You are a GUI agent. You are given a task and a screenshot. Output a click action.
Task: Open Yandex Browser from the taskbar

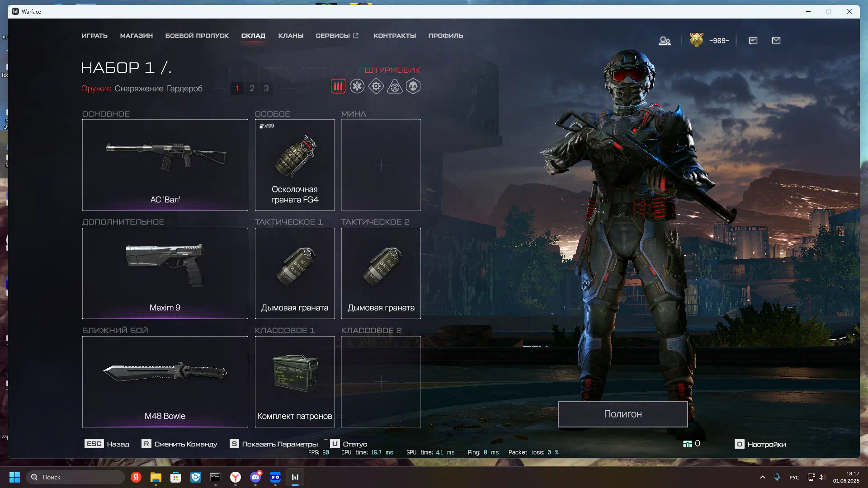pyautogui.click(x=236, y=477)
